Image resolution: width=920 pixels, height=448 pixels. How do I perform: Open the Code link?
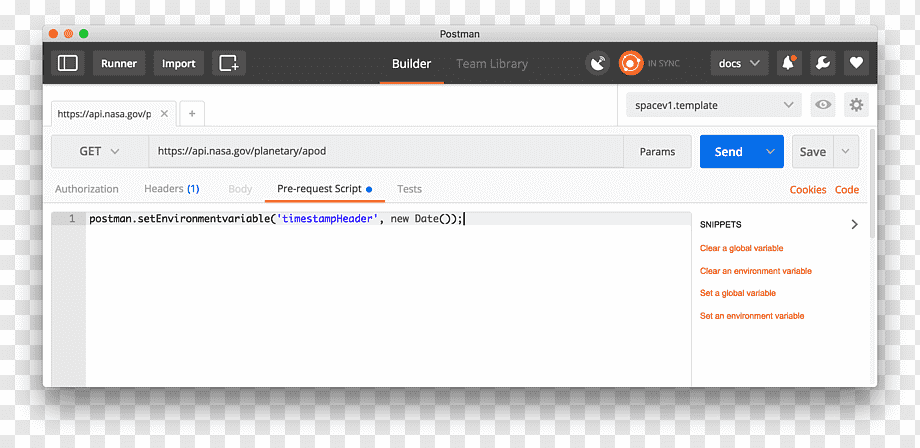(847, 189)
